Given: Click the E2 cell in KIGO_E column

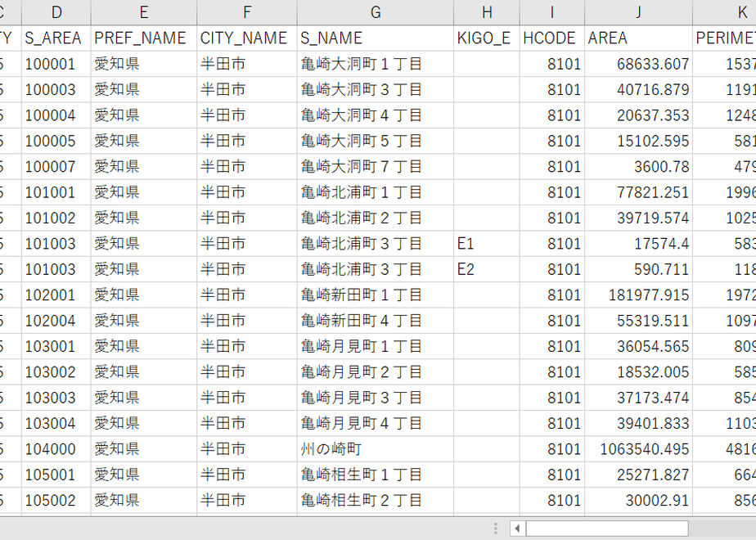Looking at the screenshot, I should (x=487, y=269).
